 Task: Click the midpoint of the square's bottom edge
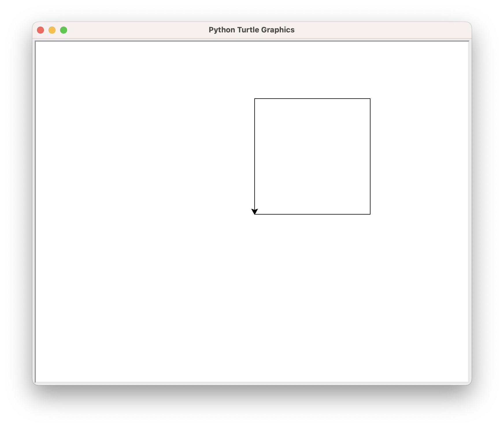[312, 214]
